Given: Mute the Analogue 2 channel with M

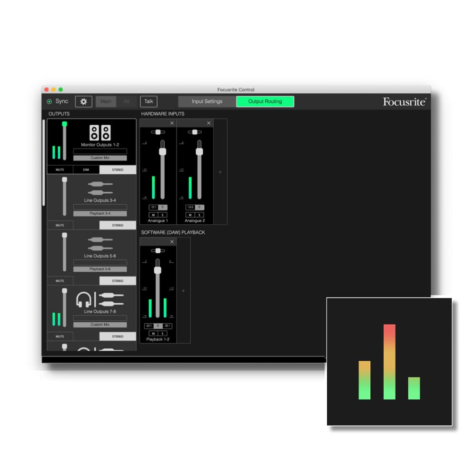Looking at the screenshot, I should (190, 215).
